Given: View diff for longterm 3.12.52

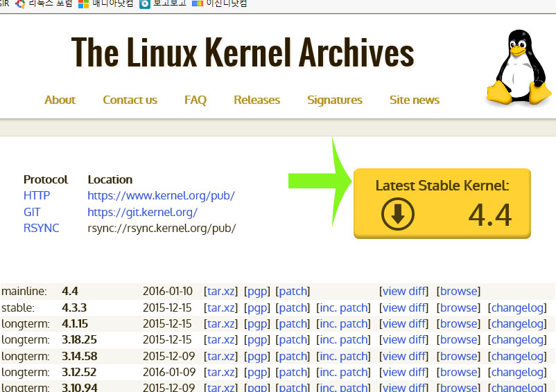Looking at the screenshot, I should (404, 372).
